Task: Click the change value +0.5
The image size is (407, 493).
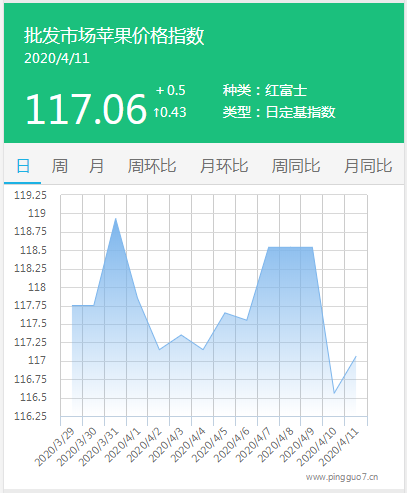Action: pyautogui.click(x=171, y=90)
